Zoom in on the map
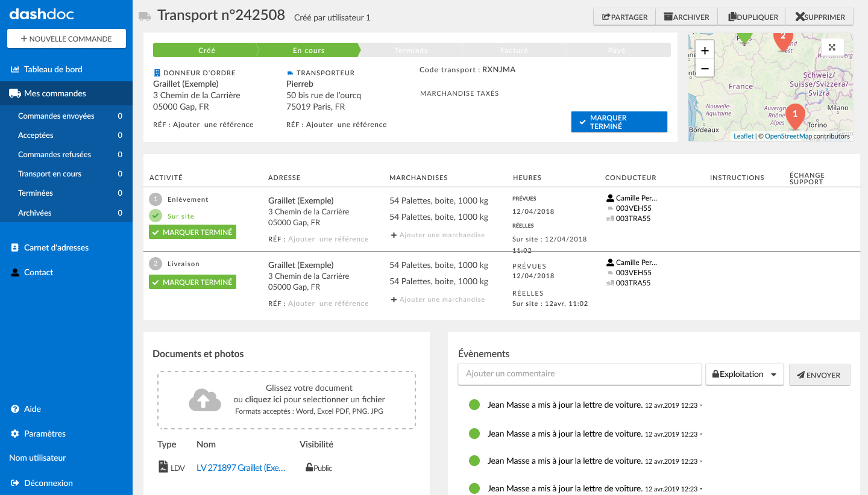 click(x=705, y=51)
